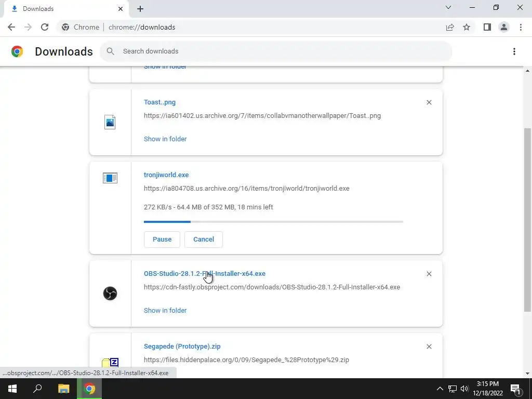Remove Segapede (Prototype).zip from the list
532x399 pixels.
pyautogui.click(x=429, y=347)
